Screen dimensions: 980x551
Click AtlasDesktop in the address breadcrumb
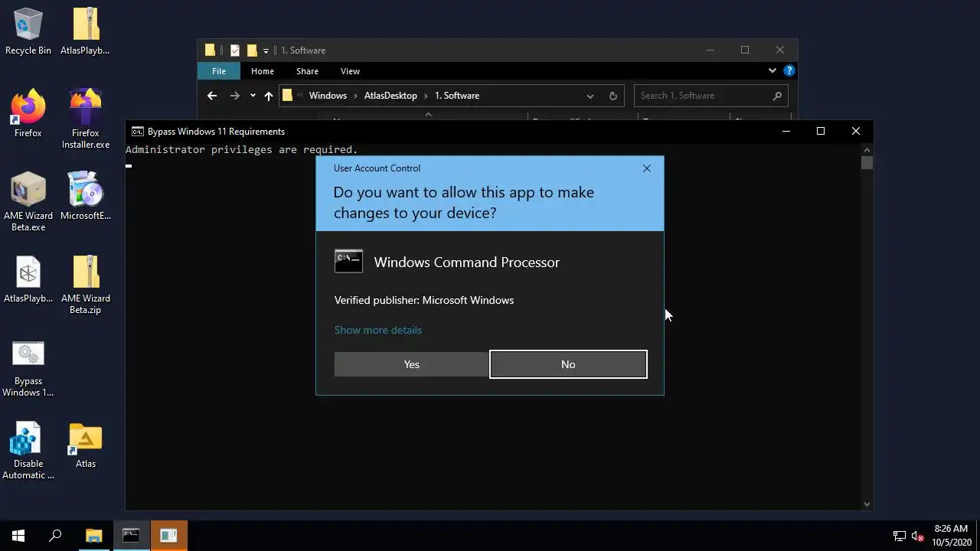tap(390, 96)
